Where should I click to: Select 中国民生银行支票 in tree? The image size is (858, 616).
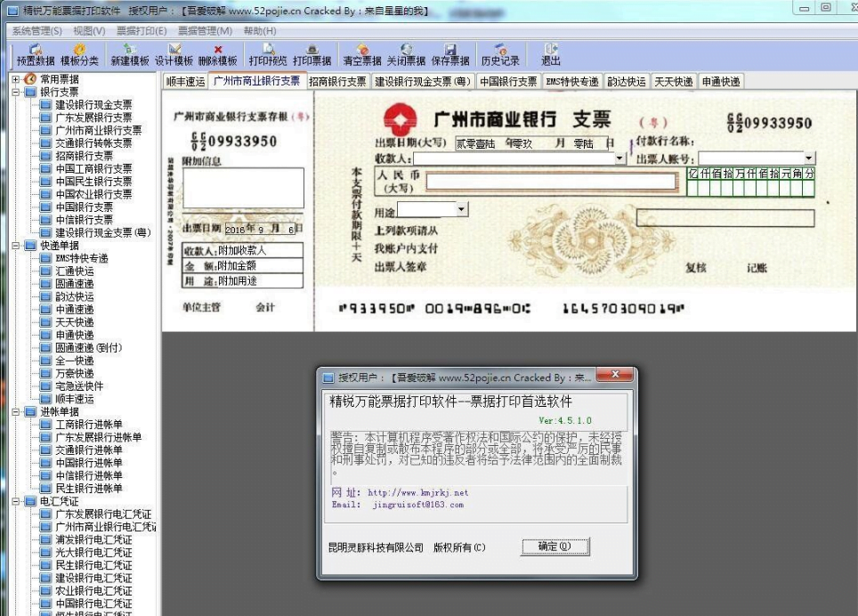point(93,182)
